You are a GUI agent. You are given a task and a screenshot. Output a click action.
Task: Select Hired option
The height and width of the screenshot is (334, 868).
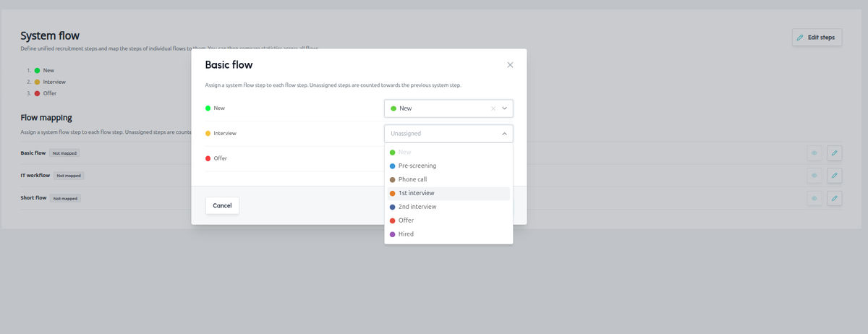point(448,234)
